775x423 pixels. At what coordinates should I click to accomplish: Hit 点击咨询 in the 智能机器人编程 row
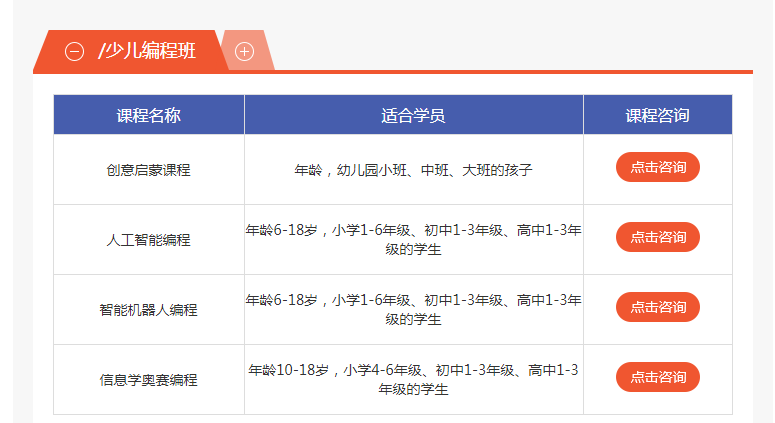[x=657, y=307]
